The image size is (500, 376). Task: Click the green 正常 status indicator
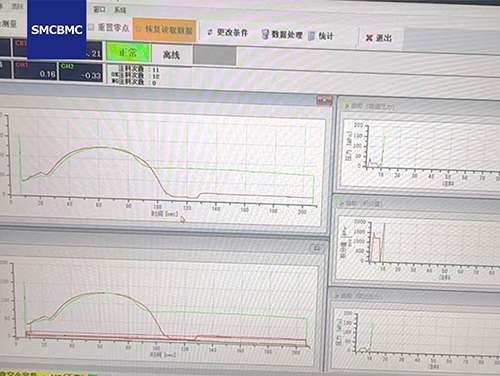[x=128, y=52]
